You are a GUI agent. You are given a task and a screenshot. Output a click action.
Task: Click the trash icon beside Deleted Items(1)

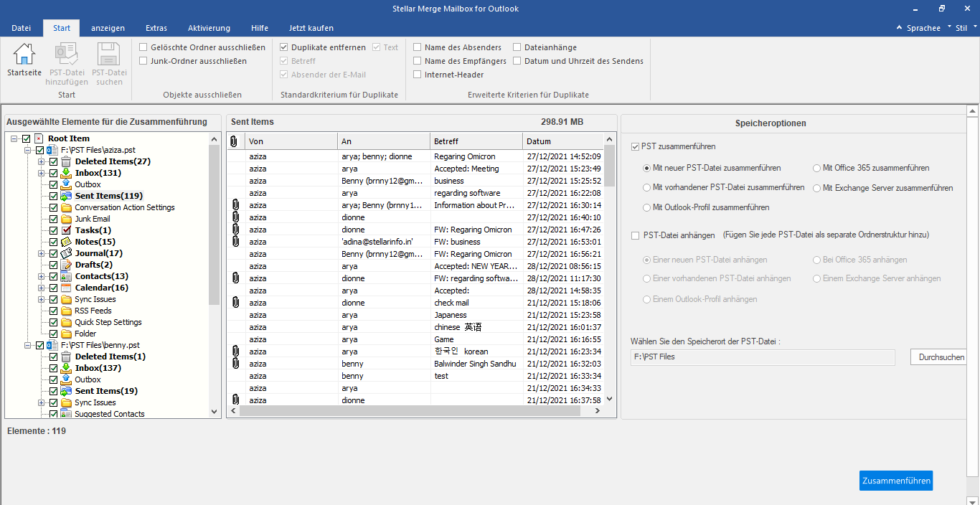(x=66, y=357)
